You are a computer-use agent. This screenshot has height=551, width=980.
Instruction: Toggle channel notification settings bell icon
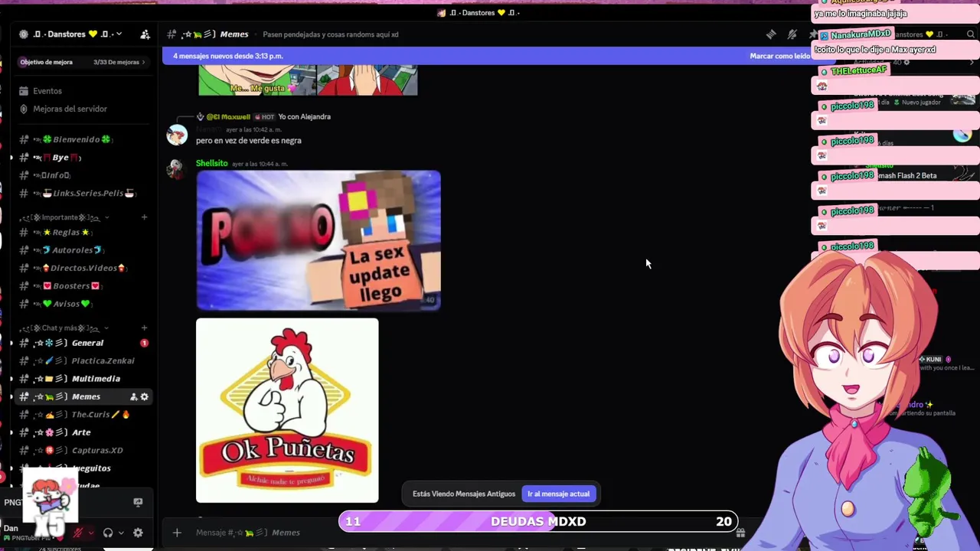(792, 34)
